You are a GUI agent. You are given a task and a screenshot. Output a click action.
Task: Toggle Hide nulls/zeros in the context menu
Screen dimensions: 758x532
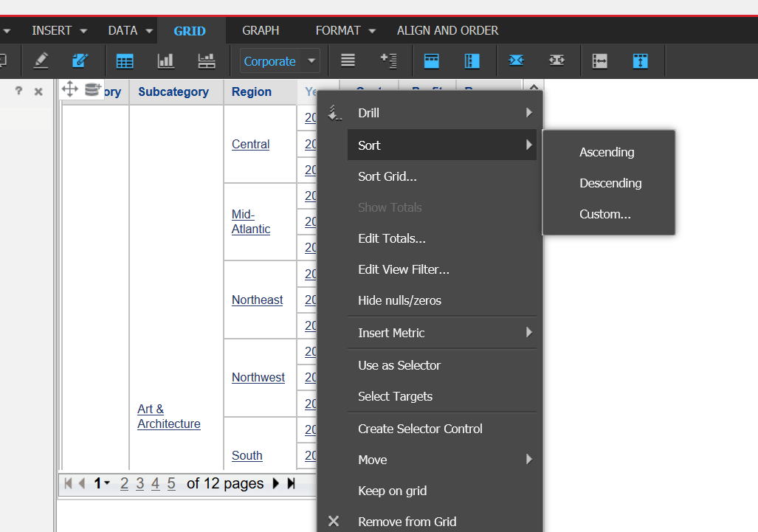400,300
